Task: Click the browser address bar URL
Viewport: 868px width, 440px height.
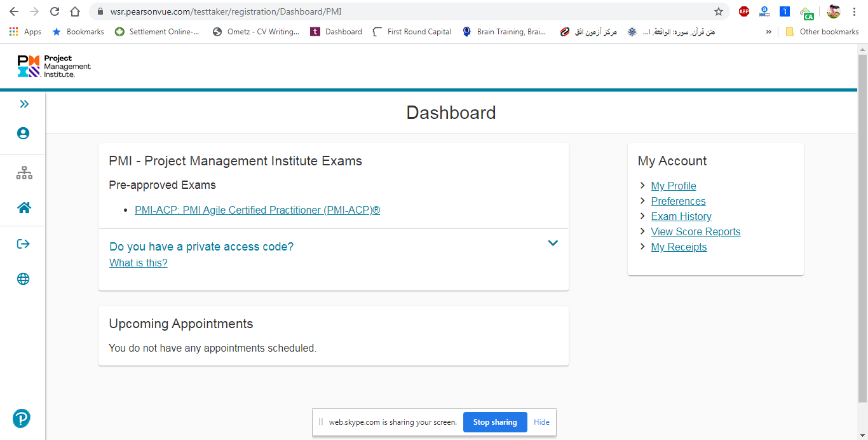Action: coord(381,11)
